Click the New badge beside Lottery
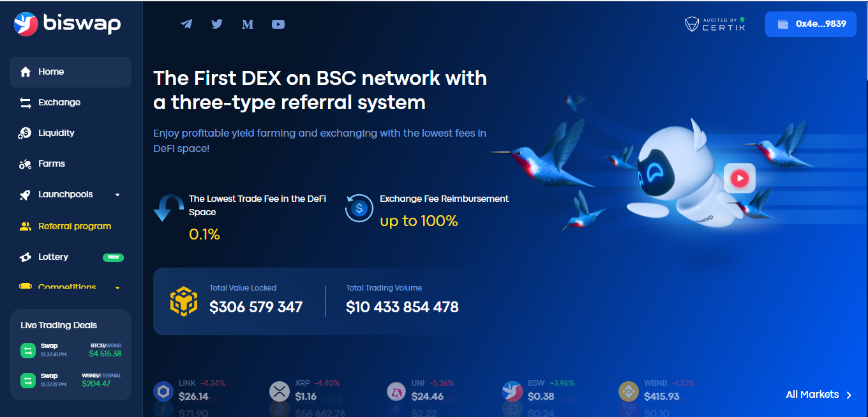This screenshot has width=868, height=417. [113, 257]
